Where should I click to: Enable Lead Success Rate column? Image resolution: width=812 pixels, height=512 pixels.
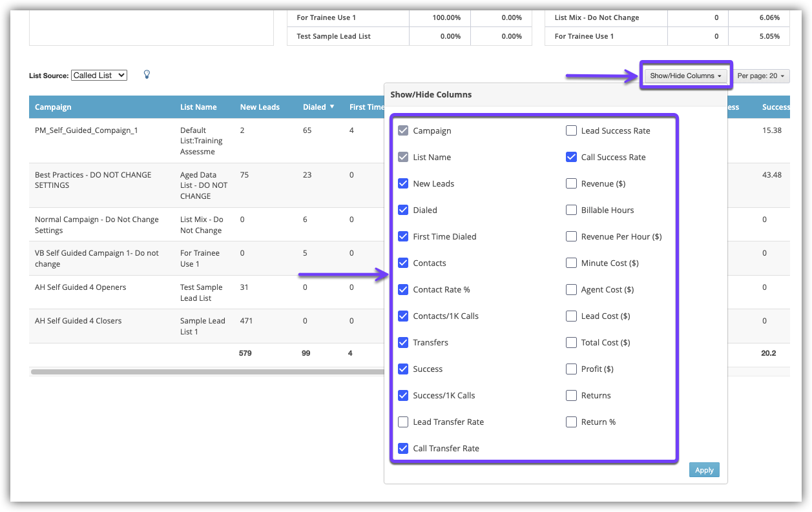click(x=571, y=130)
